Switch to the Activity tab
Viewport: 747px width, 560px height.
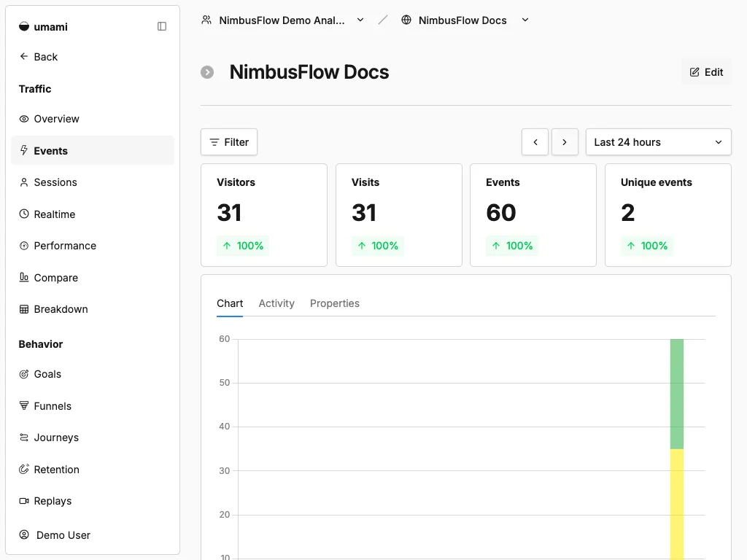click(x=276, y=303)
